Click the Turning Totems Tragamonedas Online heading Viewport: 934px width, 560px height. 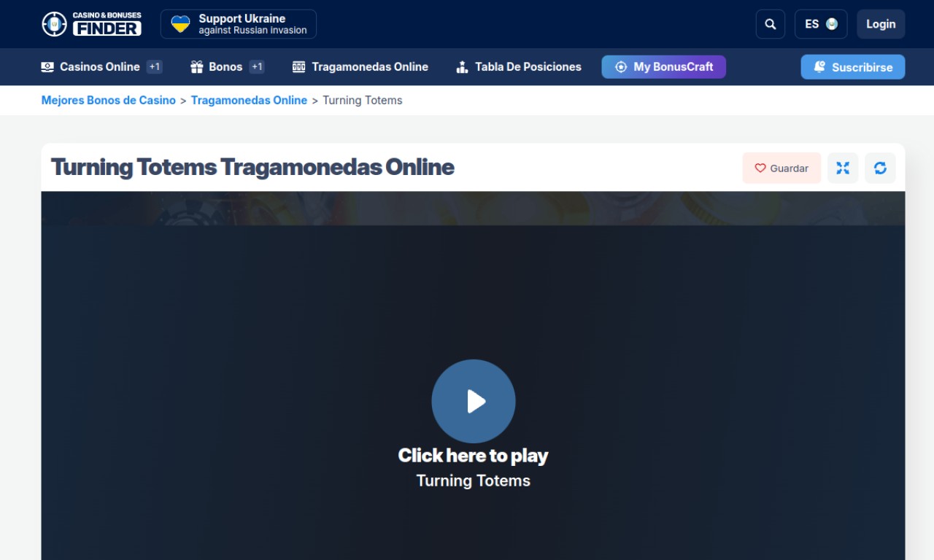252,167
